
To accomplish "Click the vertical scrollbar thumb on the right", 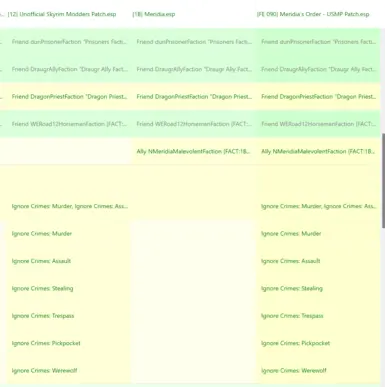I will (x=383, y=180).
